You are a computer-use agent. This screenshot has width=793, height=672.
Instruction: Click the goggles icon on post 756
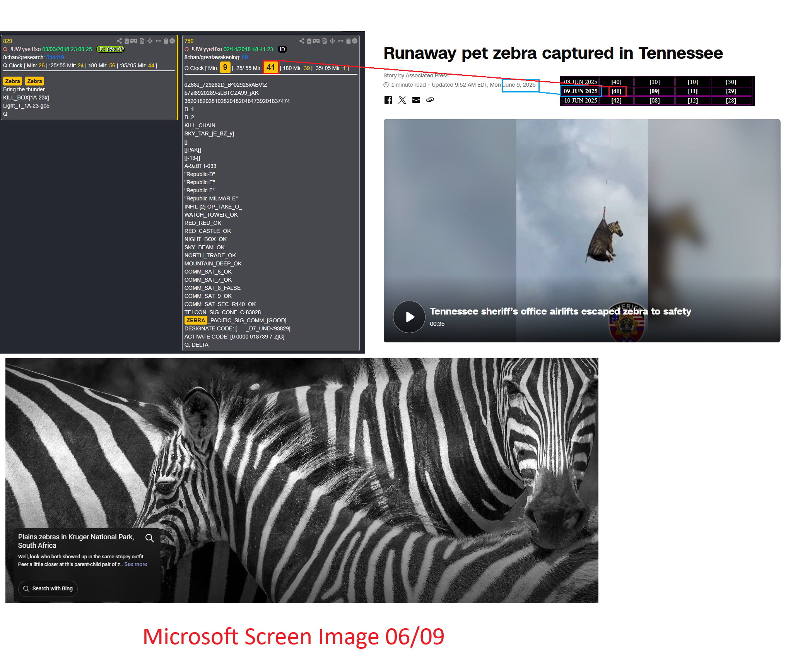point(316,41)
